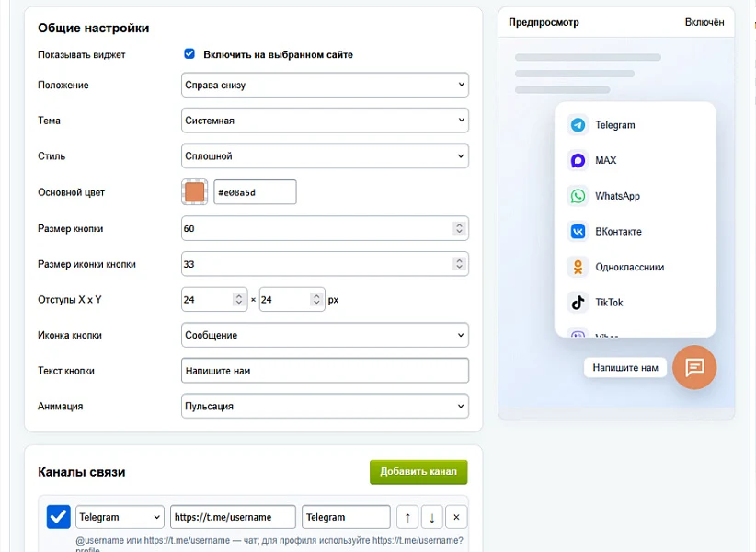756x552 pixels.
Task: Adjust Размер иконки кнопки spinner arrows
Action: (460, 264)
